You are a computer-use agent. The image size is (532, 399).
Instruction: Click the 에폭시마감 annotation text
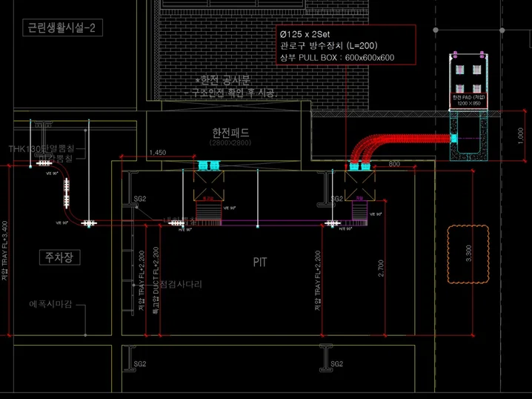click(x=53, y=304)
